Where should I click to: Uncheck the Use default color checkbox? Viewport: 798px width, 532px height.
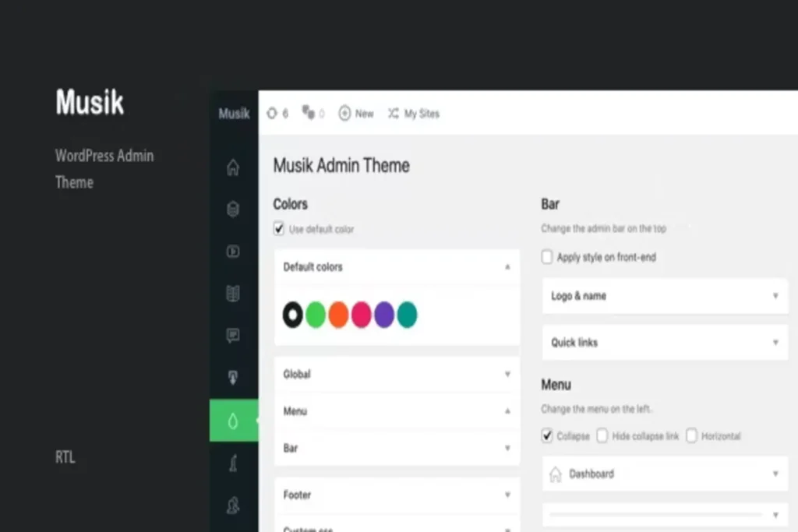click(279, 229)
